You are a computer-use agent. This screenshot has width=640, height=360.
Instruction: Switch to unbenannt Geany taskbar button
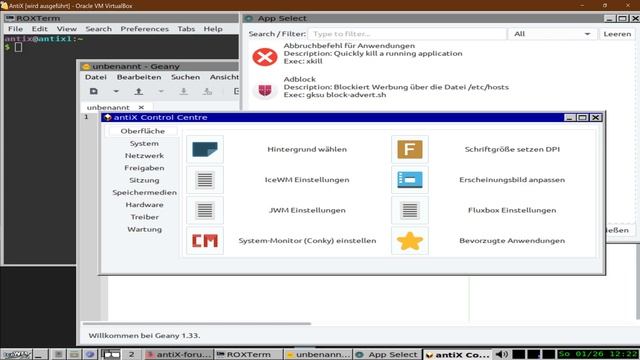coord(318,354)
